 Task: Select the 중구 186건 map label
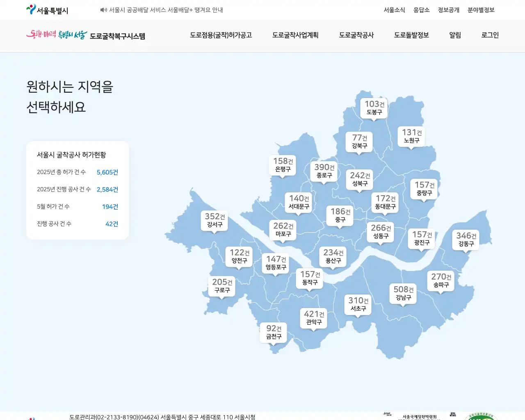[x=340, y=215]
